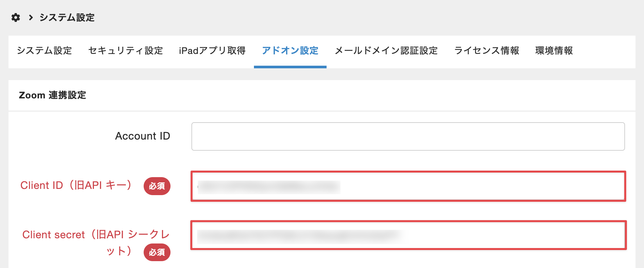Image resolution: width=644 pixels, height=268 pixels.
Task: Switch to the システム設定 tab
Action: coord(45,51)
